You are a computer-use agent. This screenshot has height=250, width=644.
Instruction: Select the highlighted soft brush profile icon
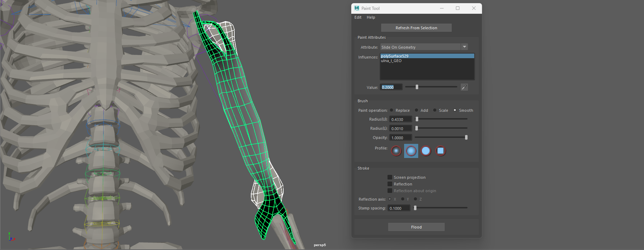(x=411, y=151)
